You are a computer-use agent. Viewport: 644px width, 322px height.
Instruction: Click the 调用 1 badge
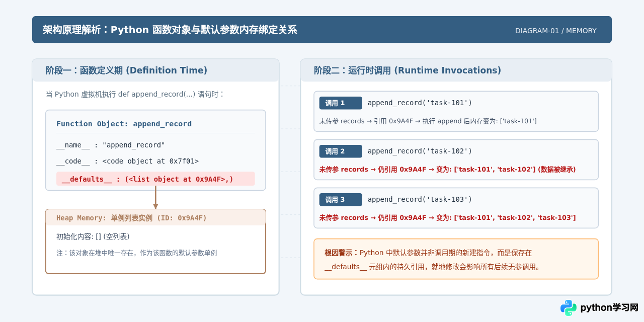341,103
